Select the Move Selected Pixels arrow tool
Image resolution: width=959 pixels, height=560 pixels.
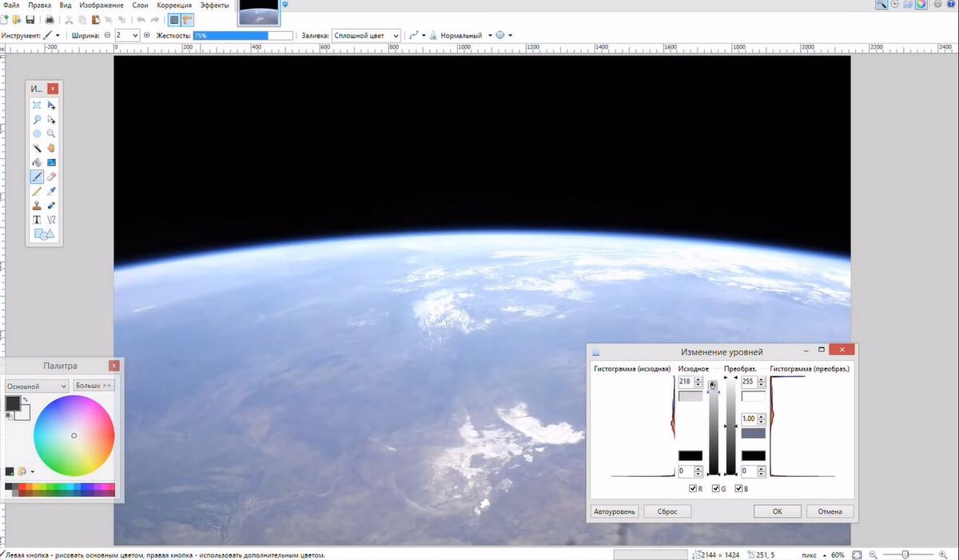coord(51,105)
